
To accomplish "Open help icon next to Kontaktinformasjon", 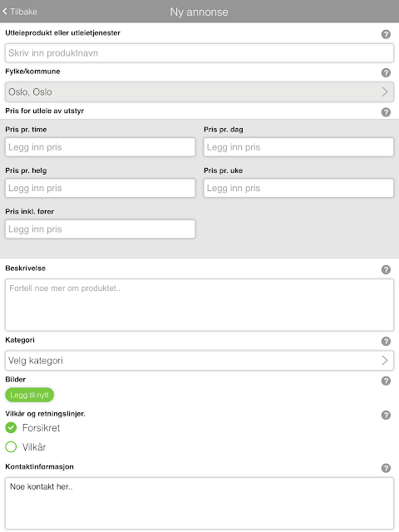I will click(386, 468).
